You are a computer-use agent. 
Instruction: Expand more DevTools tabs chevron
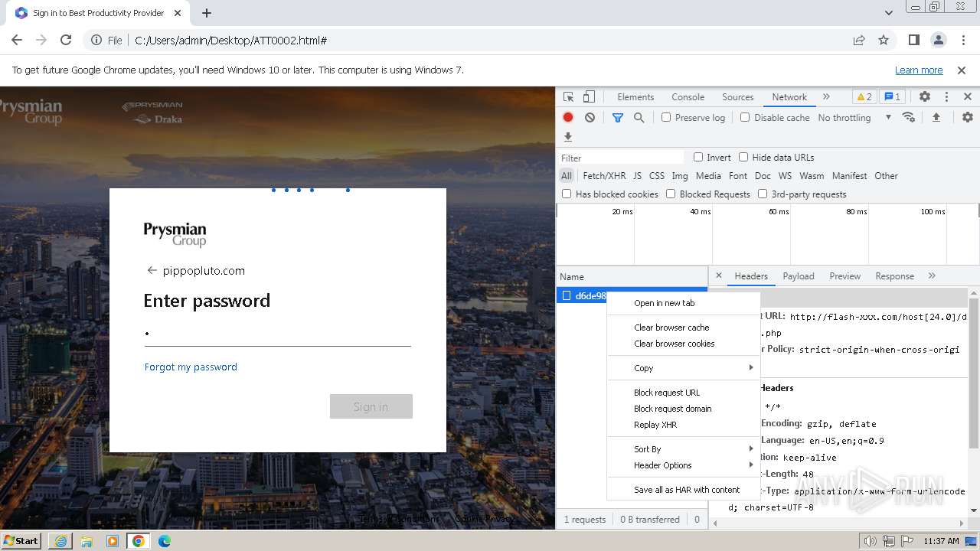[x=826, y=97]
